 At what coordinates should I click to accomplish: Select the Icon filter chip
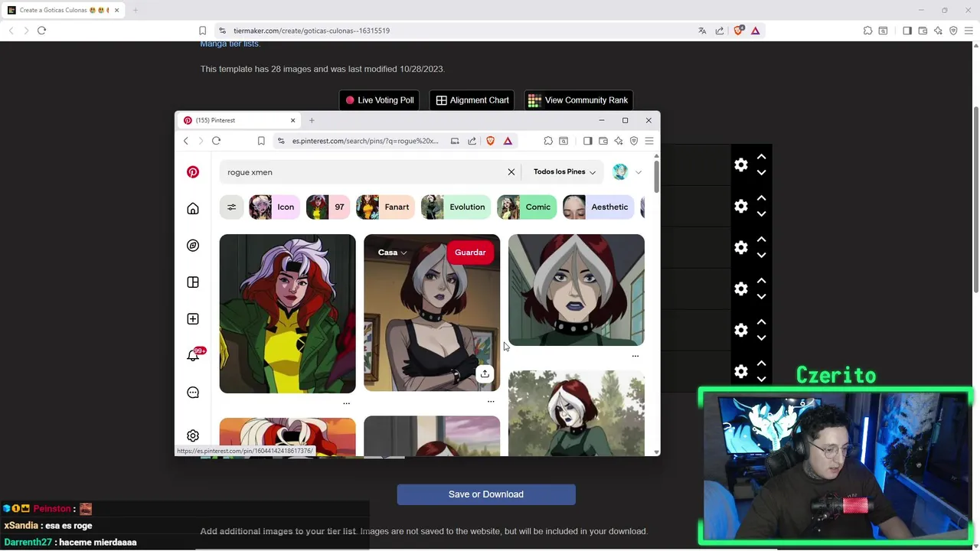click(273, 207)
